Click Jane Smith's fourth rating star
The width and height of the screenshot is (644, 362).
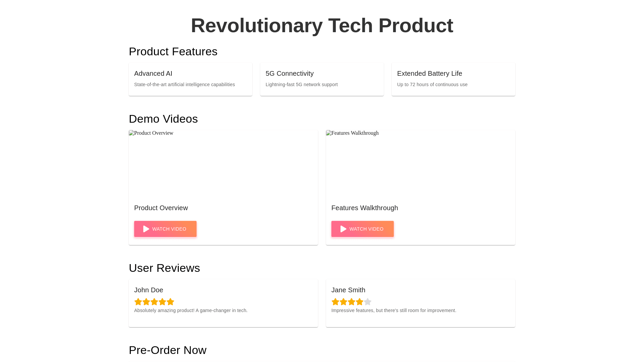[x=360, y=302]
